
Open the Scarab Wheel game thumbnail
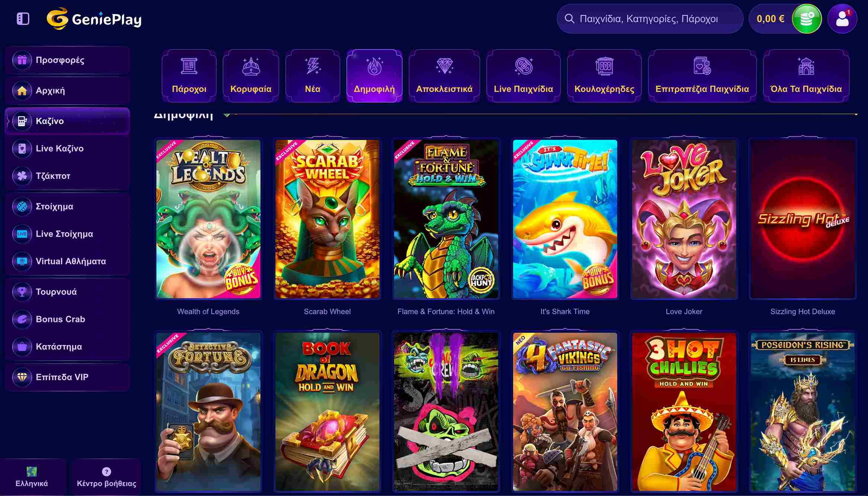(327, 219)
